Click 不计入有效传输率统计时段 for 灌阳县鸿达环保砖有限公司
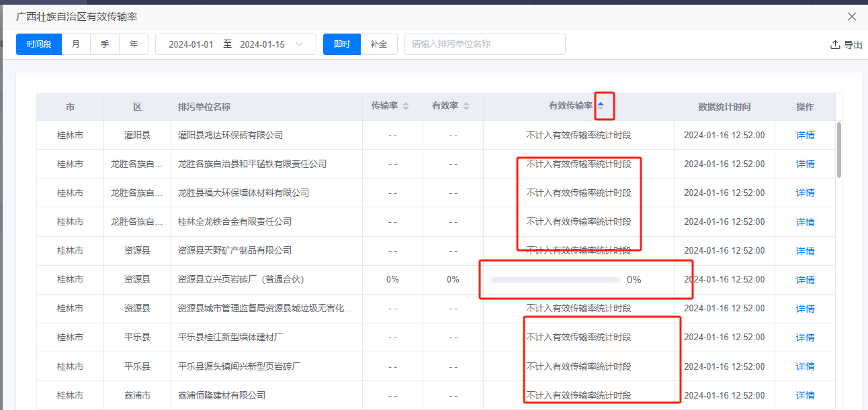868x410 pixels. [578, 135]
